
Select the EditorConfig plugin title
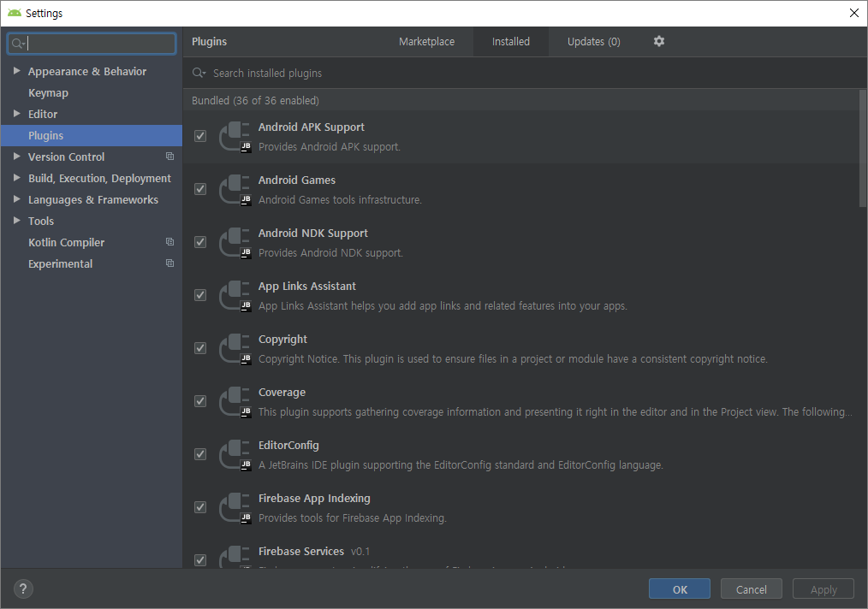[288, 446]
